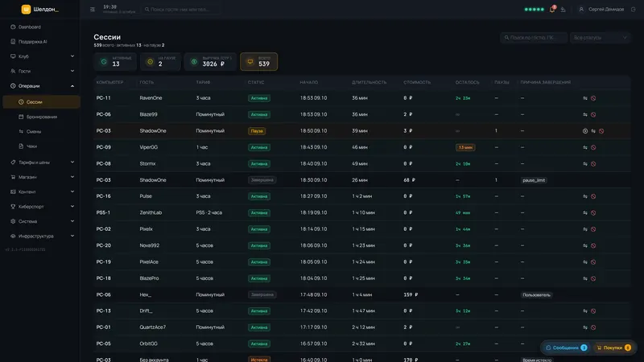Select the Всего 539 card

tap(258, 62)
